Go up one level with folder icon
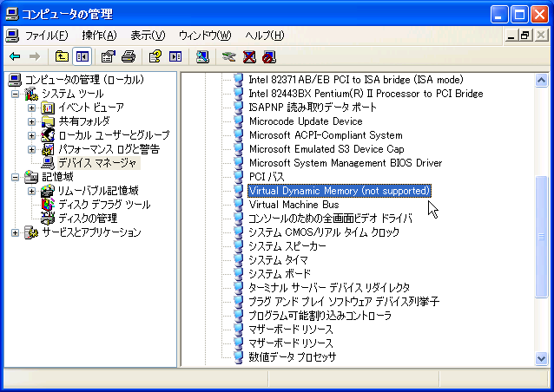The height and width of the screenshot is (392, 554). pyautogui.click(x=62, y=56)
